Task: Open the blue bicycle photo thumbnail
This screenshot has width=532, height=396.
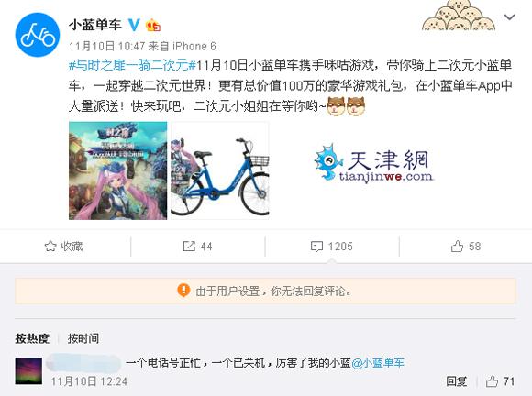Action: tap(220, 170)
